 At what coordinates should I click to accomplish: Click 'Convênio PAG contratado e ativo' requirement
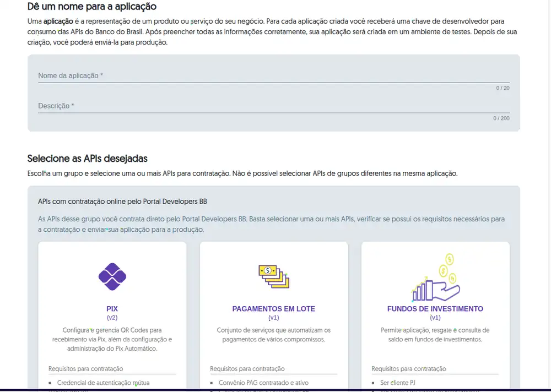tap(263, 383)
